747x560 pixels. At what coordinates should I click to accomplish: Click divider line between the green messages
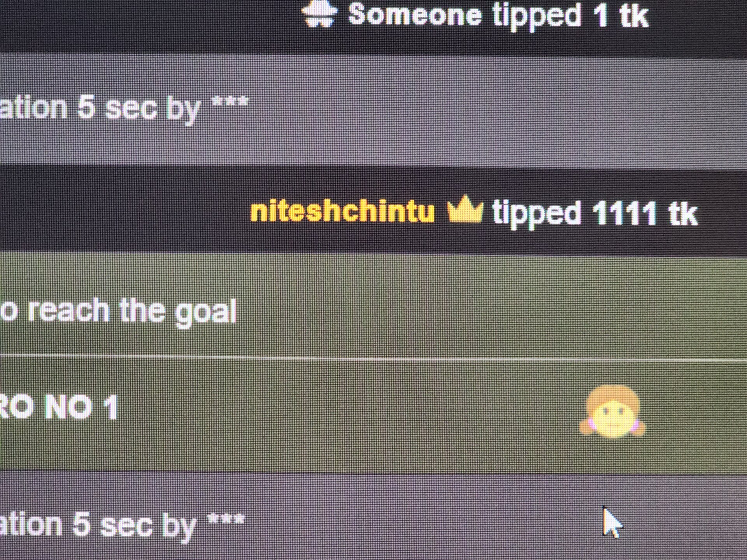[x=373, y=358]
